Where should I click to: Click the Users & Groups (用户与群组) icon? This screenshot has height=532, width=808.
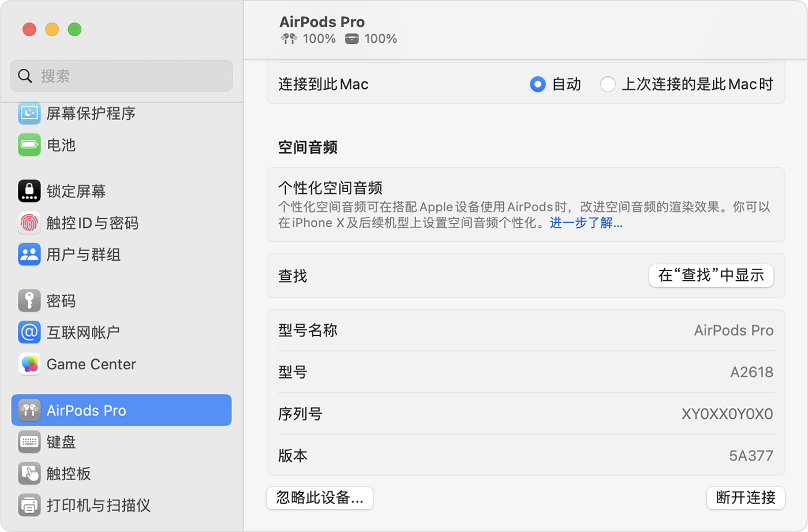(29, 254)
